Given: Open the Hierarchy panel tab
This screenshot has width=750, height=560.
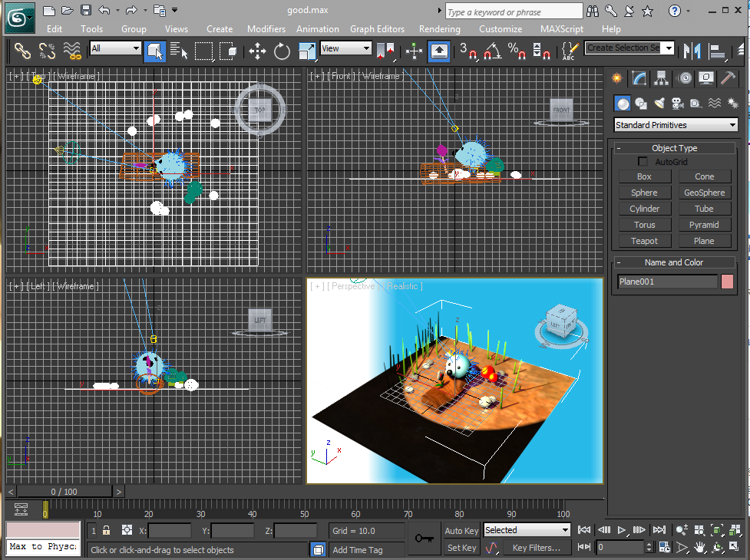Looking at the screenshot, I should tap(661, 78).
